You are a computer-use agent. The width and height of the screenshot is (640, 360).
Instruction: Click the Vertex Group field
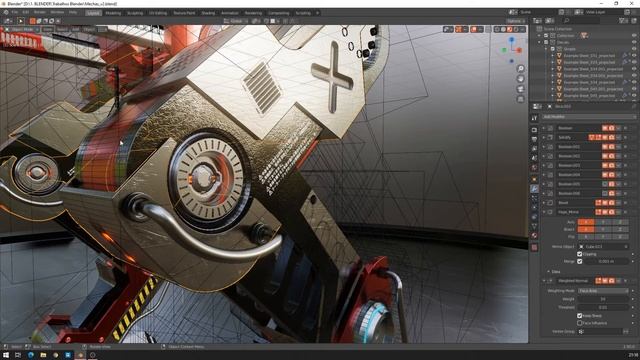click(x=600, y=331)
